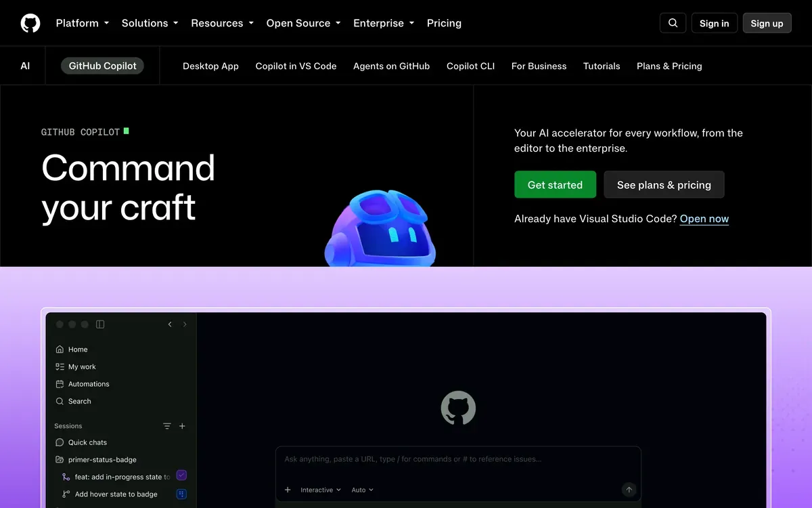Follow the Open now link

704,219
